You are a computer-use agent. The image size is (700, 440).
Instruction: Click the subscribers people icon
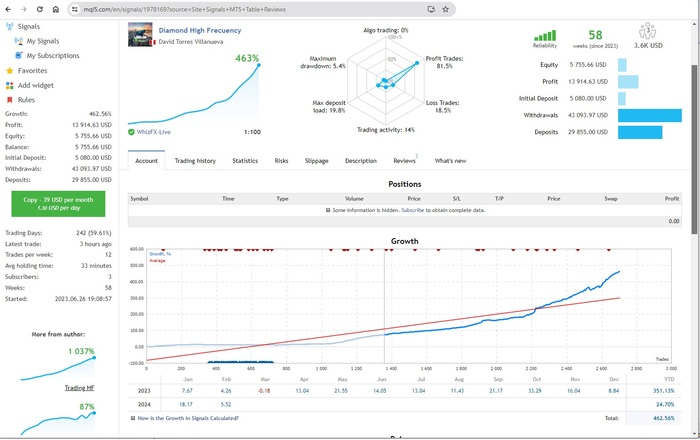(647, 31)
